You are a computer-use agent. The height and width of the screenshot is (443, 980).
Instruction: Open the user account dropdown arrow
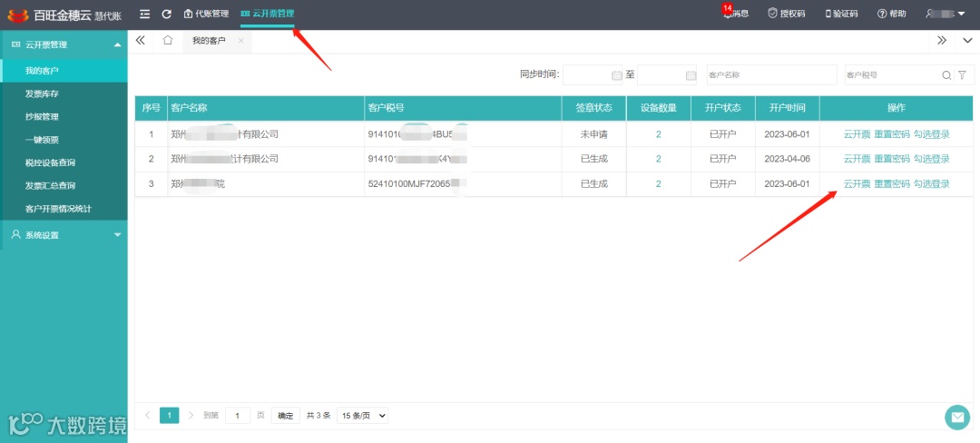coord(961,14)
